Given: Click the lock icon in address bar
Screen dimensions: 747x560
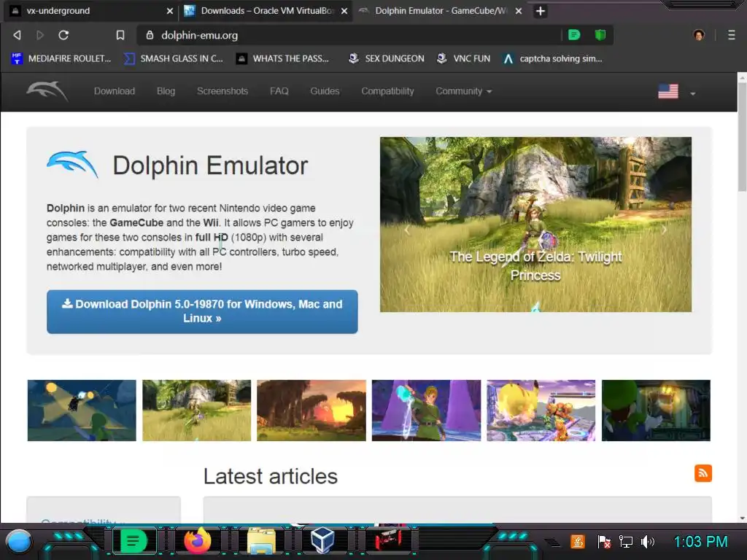Looking at the screenshot, I should [x=150, y=35].
